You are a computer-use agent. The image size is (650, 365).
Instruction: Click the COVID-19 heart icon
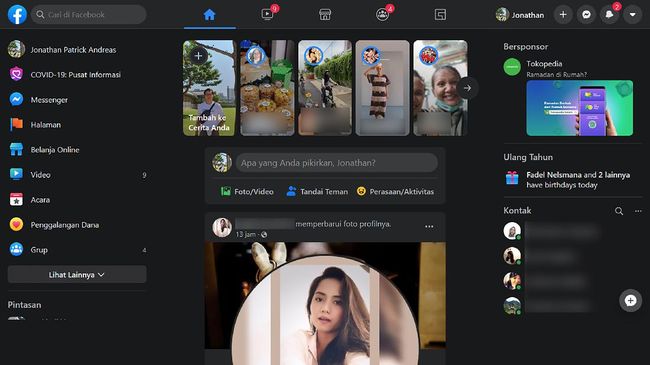click(x=16, y=75)
